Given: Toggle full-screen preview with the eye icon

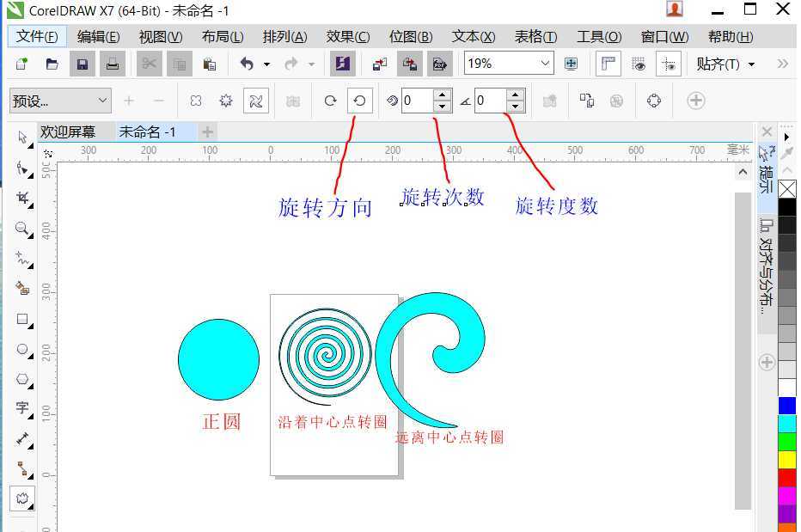Looking at the screenshot, I should click(x=639, y=64).
